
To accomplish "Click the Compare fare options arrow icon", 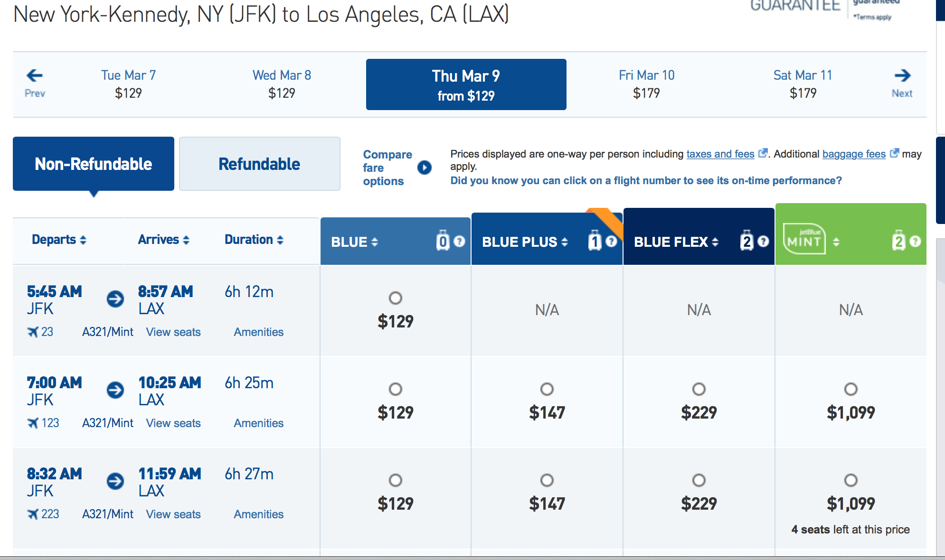I will pos(425,168).
